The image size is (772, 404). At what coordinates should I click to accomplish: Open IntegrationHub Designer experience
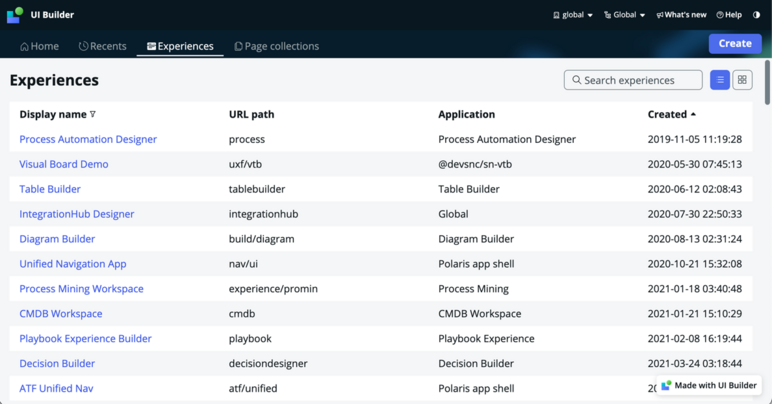[x=77, y=214]
